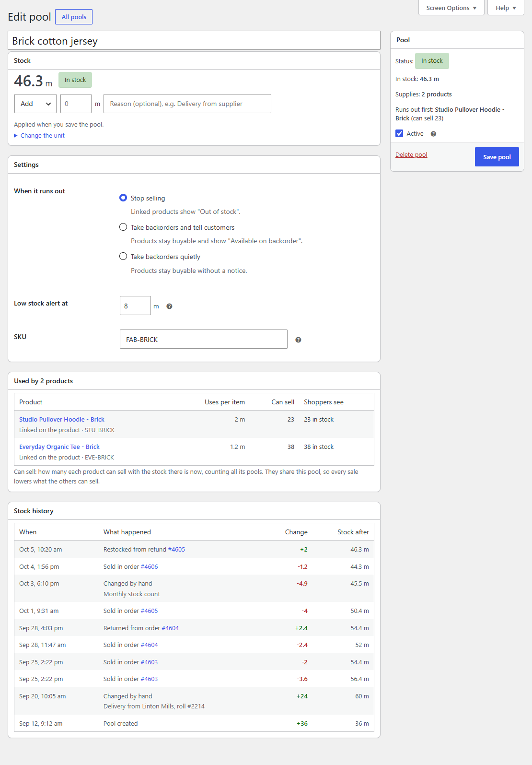Open the Add stock action dropdown
This screenshot has height=765, width=532.
[35, 104]
